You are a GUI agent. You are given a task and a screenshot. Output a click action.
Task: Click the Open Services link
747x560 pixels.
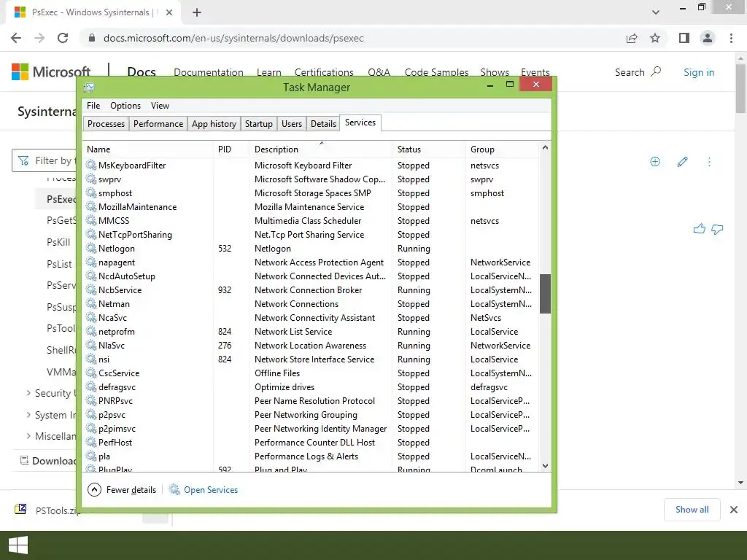(x=211, y=489)
